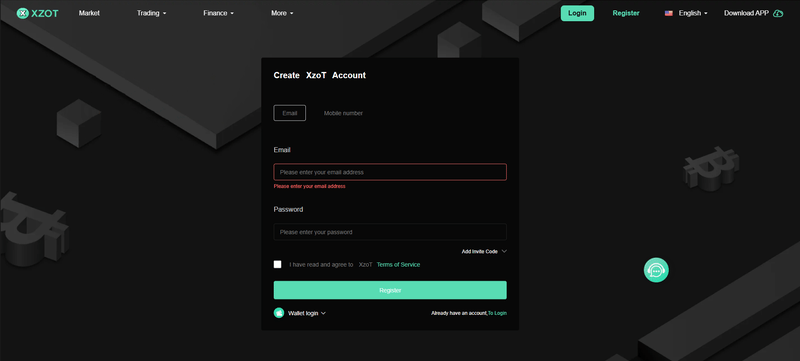Expand the Trading dropdown menu

tap(152, 13)
